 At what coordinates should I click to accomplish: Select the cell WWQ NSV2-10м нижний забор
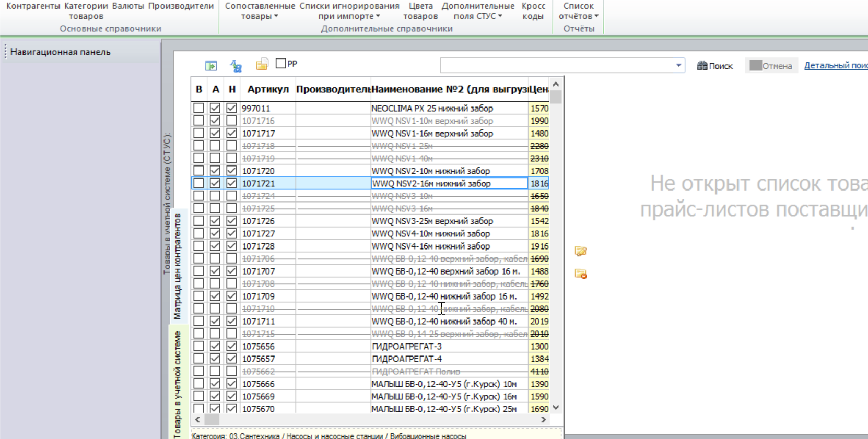tap(450, 171)
